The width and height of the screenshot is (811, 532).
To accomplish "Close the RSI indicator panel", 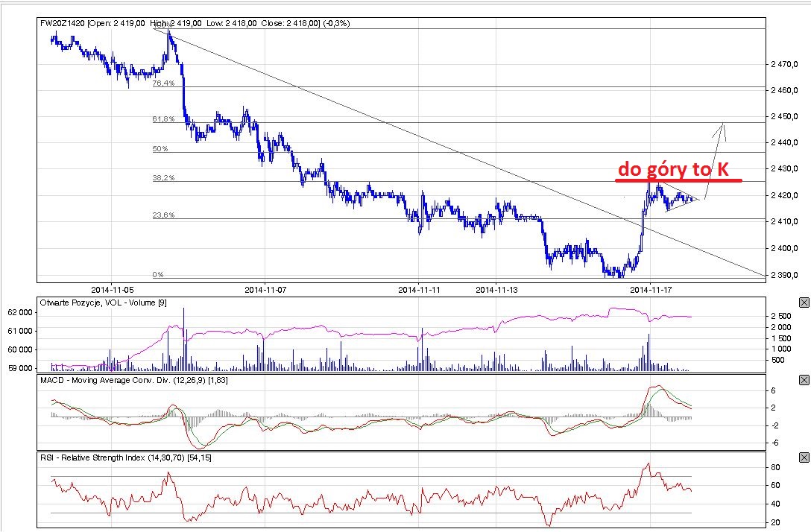I will click(x=804, y=457).
